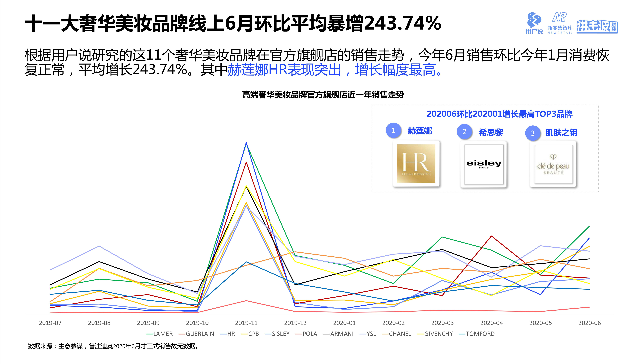
Task: Click the main headline 十一大奢华美妆品牌
Action: tap(233, 23)
